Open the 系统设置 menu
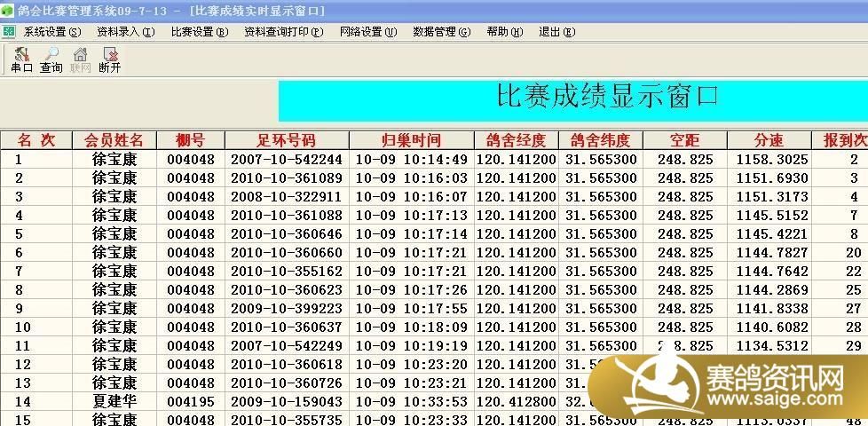The image size is (868, 426). [x=51, y=32]
